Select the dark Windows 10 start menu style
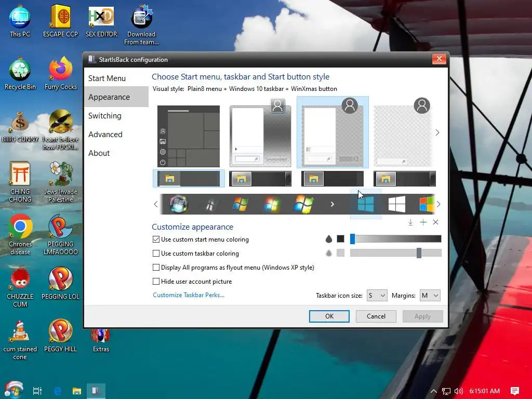 coord(189,136)
